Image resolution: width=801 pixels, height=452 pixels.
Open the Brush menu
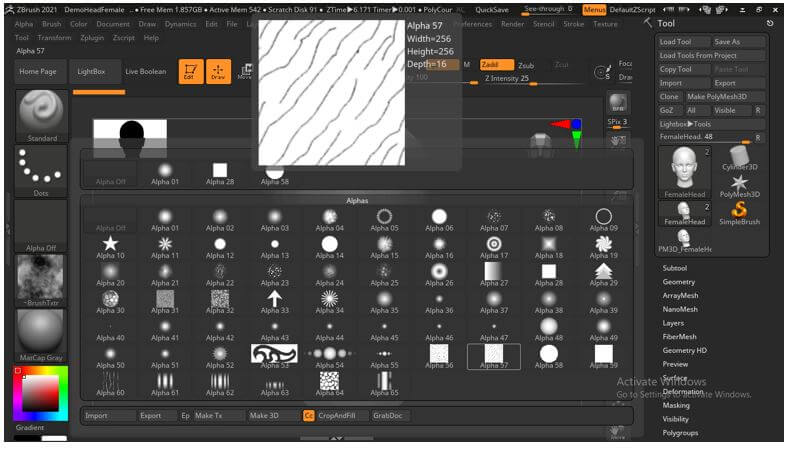coord(52,25)
